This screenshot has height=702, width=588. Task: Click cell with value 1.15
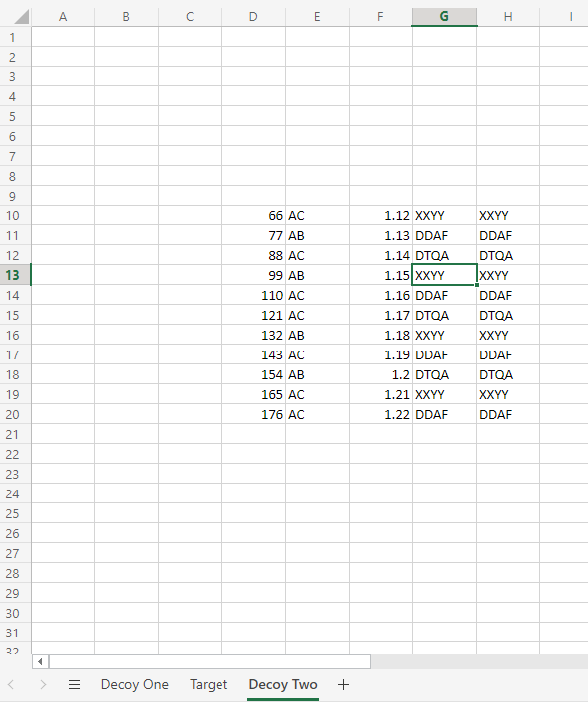[x=381, y=275]
